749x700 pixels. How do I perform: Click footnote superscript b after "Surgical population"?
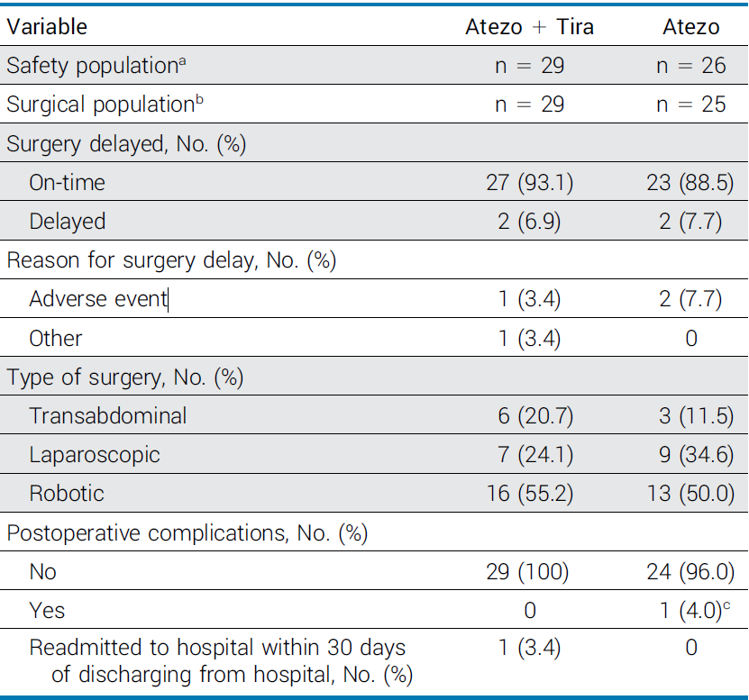[x=199, y=99]
